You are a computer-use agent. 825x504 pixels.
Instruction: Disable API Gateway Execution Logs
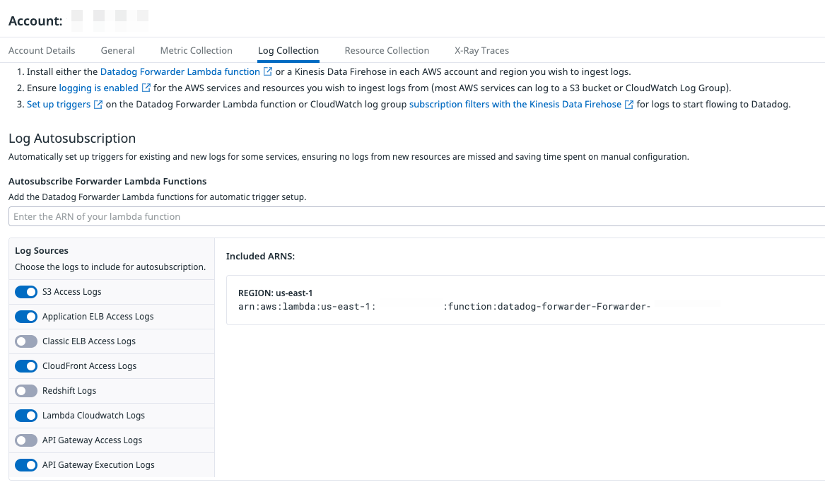(x=25, y=465)
